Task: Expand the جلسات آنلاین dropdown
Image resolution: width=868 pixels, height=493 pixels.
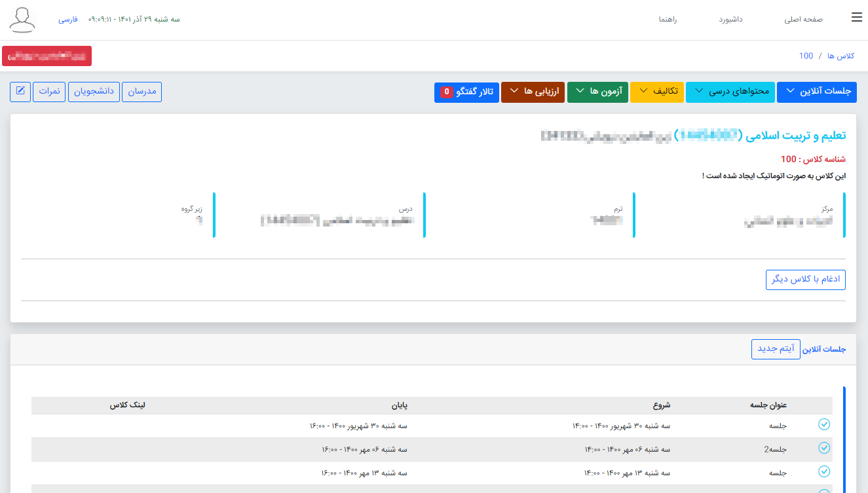Action: 816,92
